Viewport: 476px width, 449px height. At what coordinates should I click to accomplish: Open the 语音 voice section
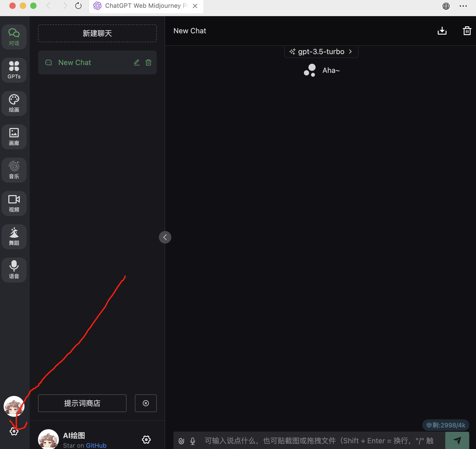(14, 270)
